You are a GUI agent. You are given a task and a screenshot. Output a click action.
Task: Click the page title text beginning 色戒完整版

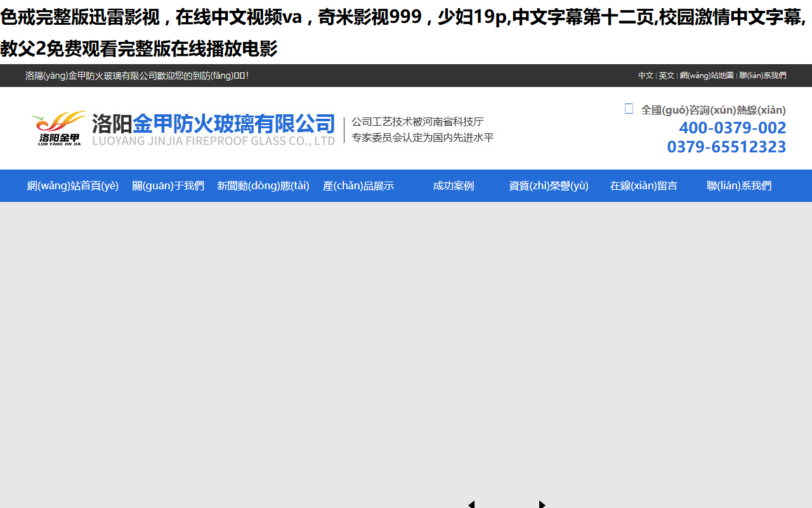tap(403, 32)
